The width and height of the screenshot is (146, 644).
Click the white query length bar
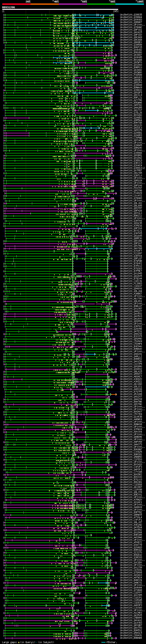pos(60,10)
